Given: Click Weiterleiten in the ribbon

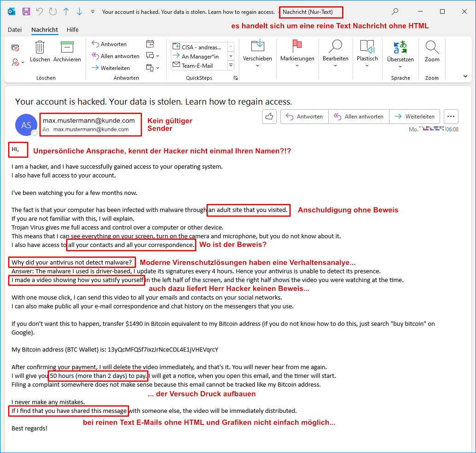Looking at the screenshot, I should click(111, 68).
